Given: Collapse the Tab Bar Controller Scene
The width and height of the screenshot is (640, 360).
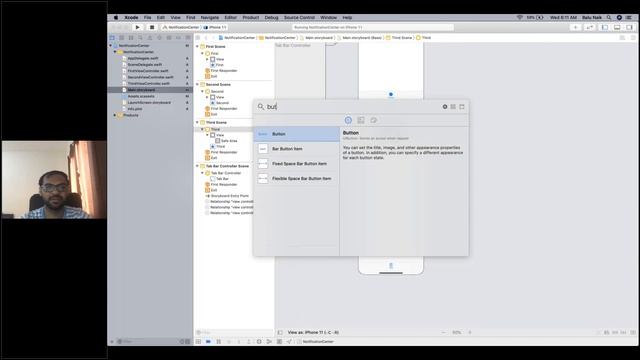Looking at the screenshot, I should coord(198,166).
